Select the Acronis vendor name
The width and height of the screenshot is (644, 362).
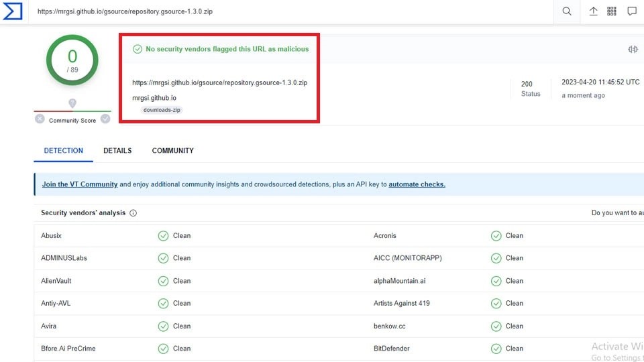(385, 235)
